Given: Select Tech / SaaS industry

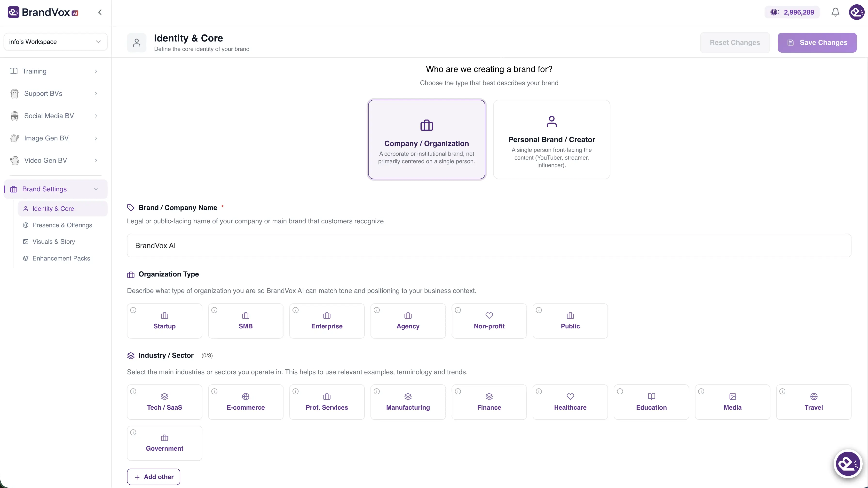Looking at the screenshot, I should coord(165,402).
